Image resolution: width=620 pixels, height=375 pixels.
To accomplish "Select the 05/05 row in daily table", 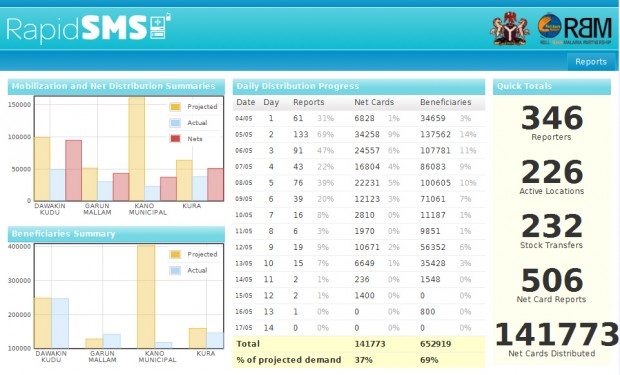I will click(359, 134).
